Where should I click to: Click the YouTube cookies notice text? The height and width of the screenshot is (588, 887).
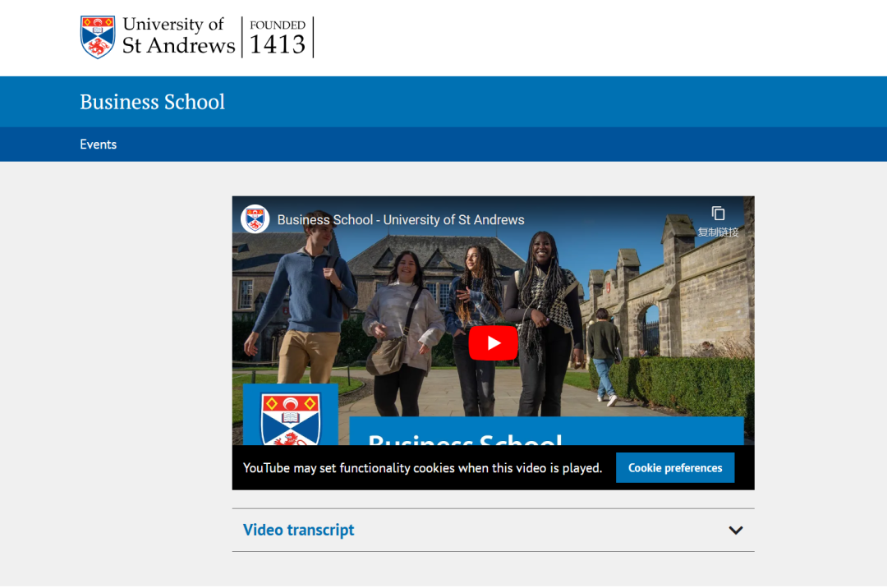click(x=422, y=468)
